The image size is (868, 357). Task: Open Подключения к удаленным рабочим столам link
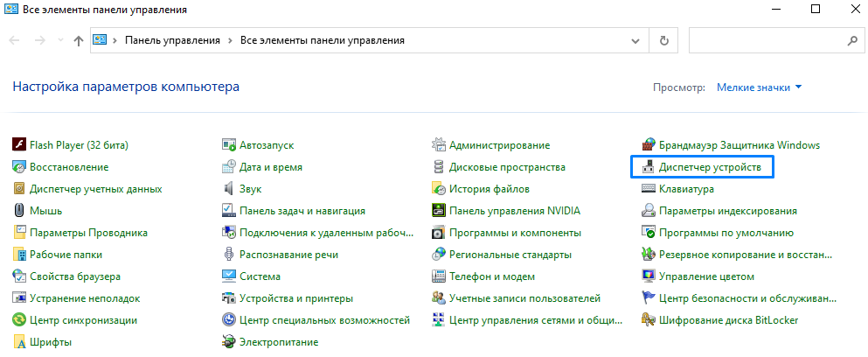pos(327,233)
